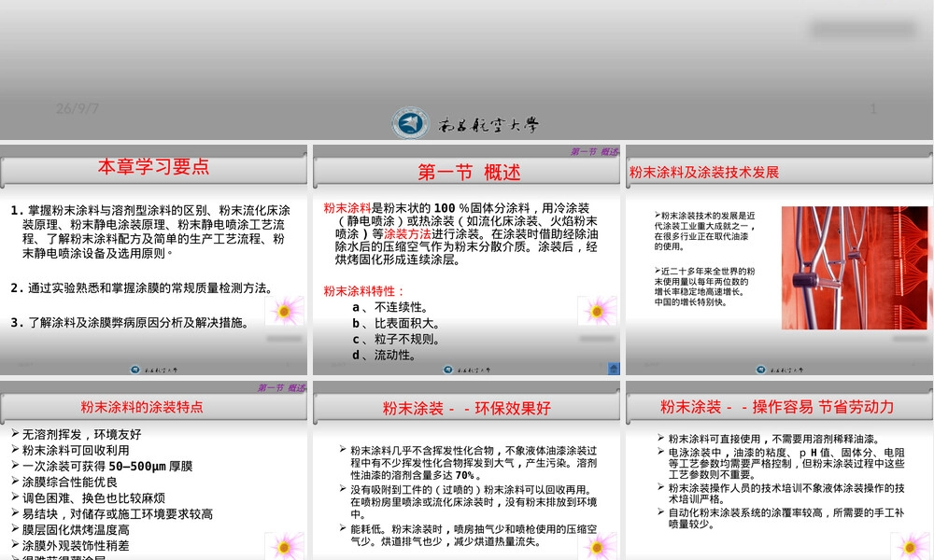Click the red 涂装方法 text
Image resolution: width=934 pixels, height=560 pixels.
pos(407,234)
